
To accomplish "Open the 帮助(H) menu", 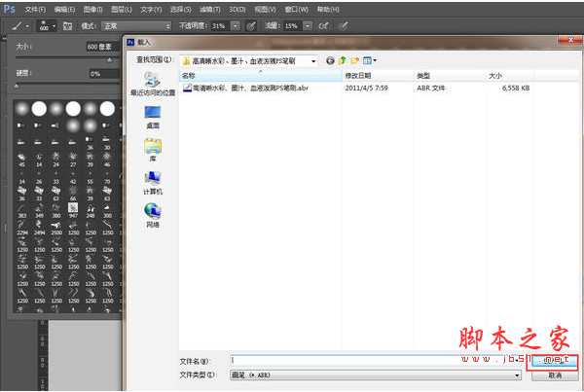I will (328, 10).
